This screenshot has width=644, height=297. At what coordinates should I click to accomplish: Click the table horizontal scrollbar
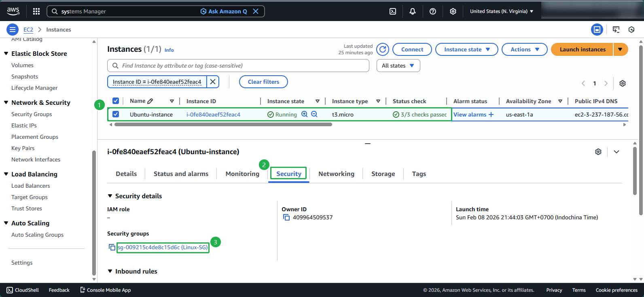223,125
